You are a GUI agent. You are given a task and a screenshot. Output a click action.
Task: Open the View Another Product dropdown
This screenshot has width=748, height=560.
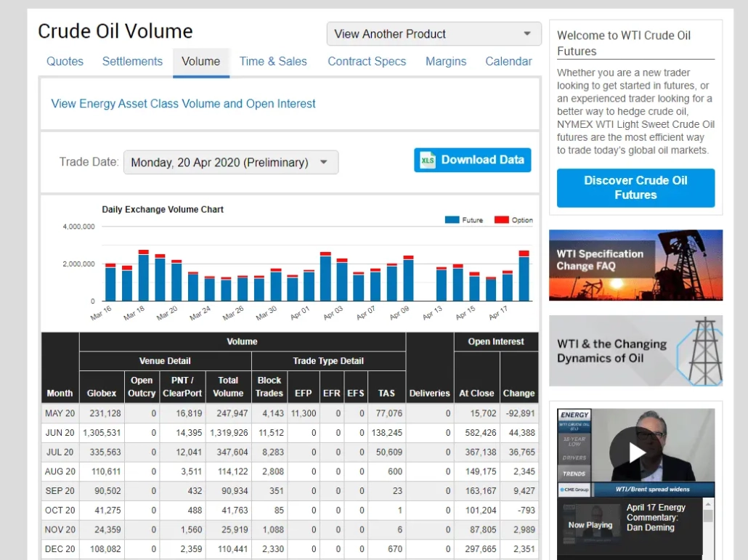coord(434,34)
